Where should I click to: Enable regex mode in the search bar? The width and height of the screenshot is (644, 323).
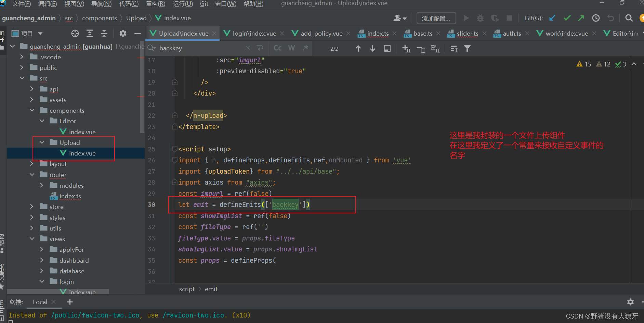coord(305,48)
